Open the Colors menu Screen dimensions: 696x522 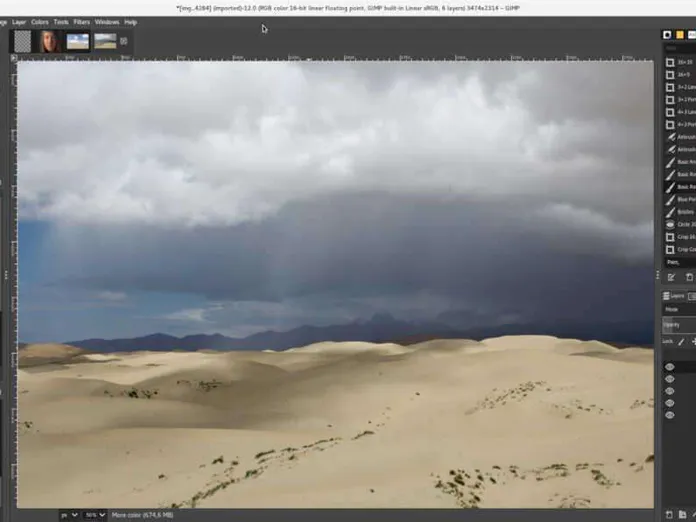point(40,22)
